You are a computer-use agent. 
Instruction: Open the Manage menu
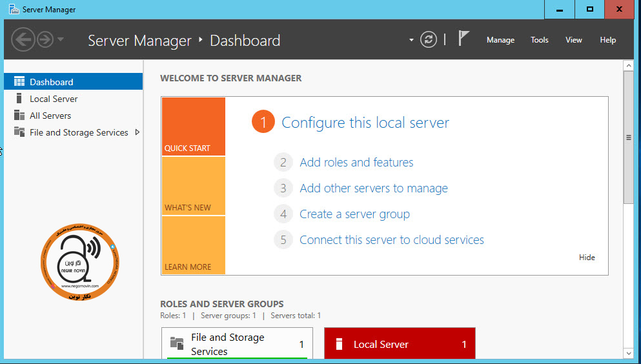coord(500,40)
